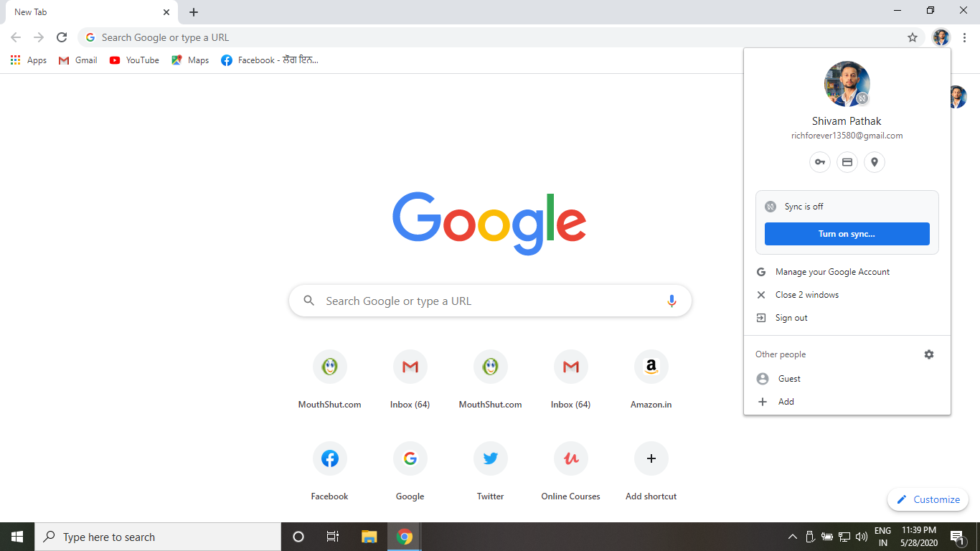Bookmark this tab with the star icon

[913, 37]
